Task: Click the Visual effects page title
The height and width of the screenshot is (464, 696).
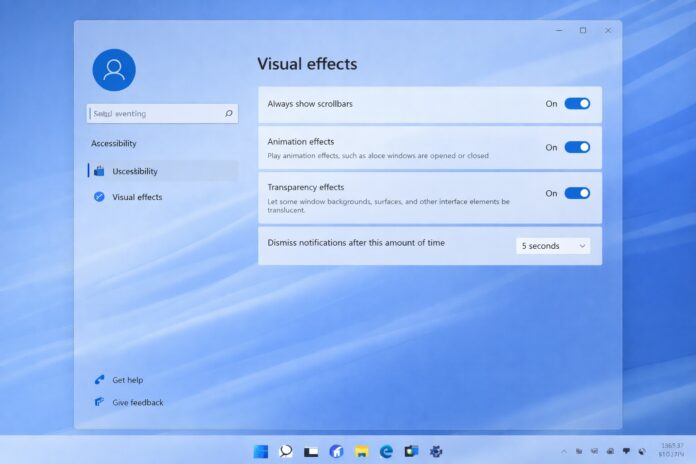Action: tap(307, 64)
